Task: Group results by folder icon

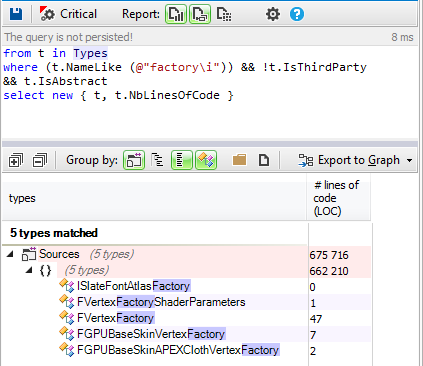Action: (x=239, y=160)
